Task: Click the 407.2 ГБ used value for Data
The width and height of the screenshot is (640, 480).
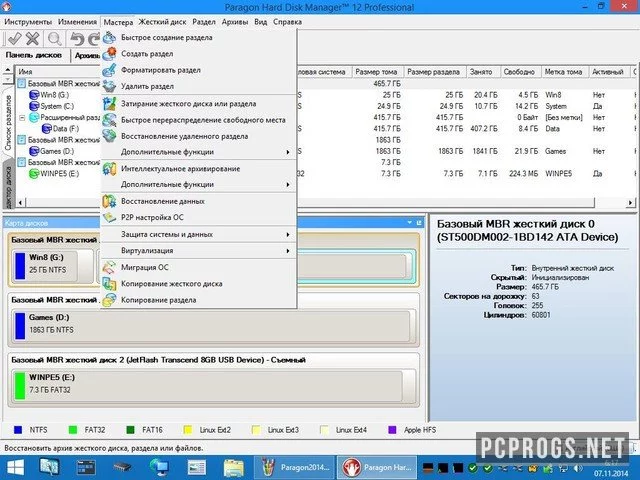Action: pyautogui.click(x=484, y=129)
